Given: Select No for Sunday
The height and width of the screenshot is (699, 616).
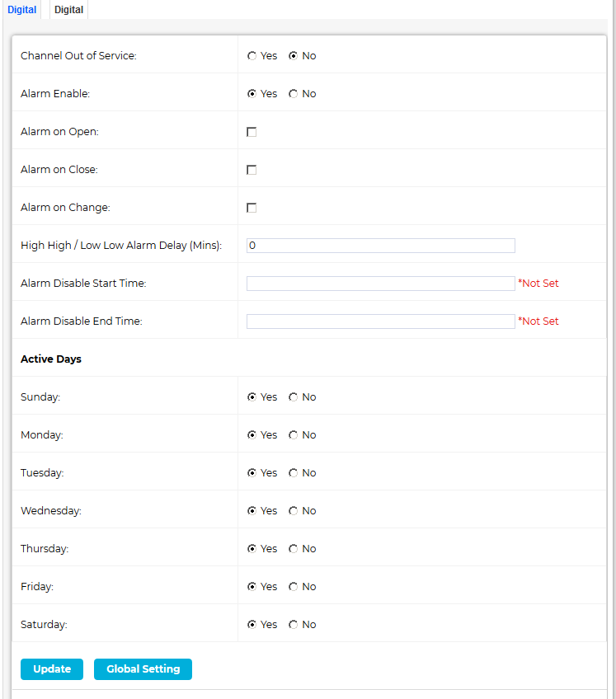Looking at the screenshot, I should (x=293, y=396).
